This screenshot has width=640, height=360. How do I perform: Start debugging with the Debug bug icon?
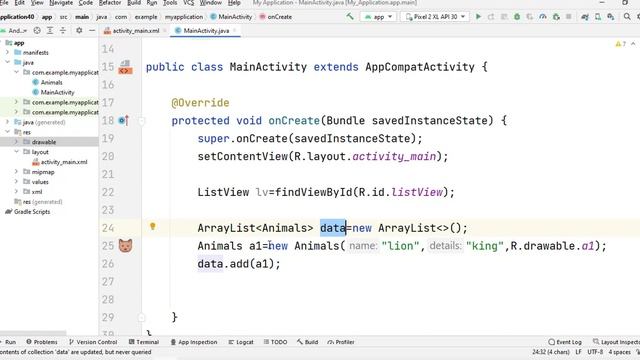(x=517, y=17)
